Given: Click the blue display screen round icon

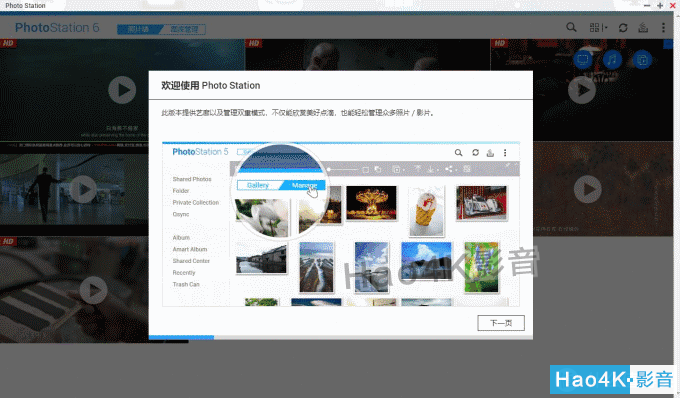Looking at the screenshot, I should pyautogui.click(x=583, y=59).
